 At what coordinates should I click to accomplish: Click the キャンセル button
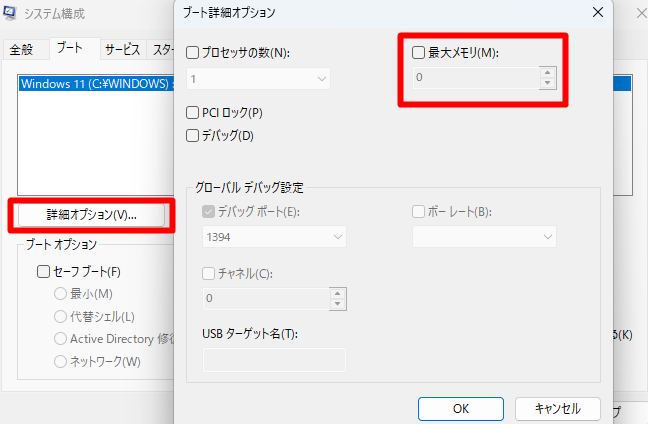click(x=557, y=409)
